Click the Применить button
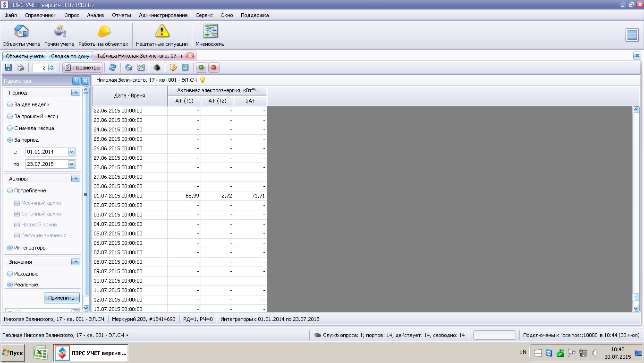 [61, 298]
